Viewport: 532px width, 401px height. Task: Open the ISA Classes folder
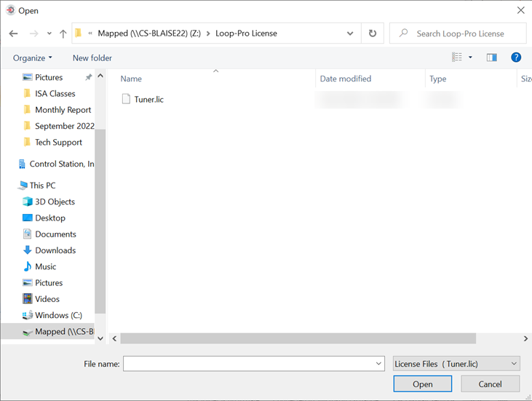click(55, 94)
